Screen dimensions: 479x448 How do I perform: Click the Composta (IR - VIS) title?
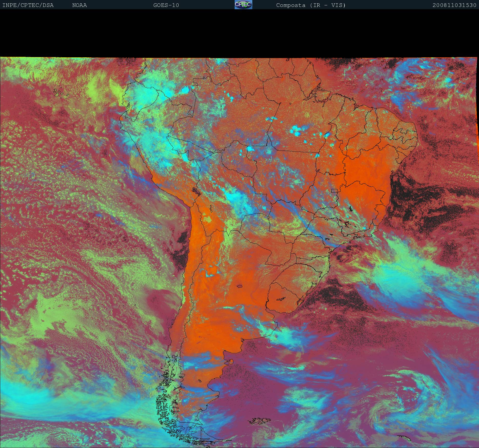[x=311, y=5]
